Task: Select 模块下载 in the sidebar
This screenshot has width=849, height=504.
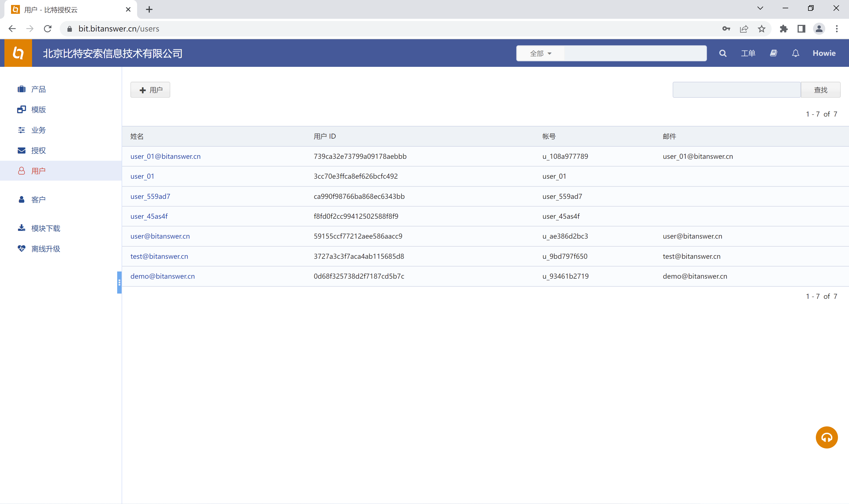Action: point(46,228)
